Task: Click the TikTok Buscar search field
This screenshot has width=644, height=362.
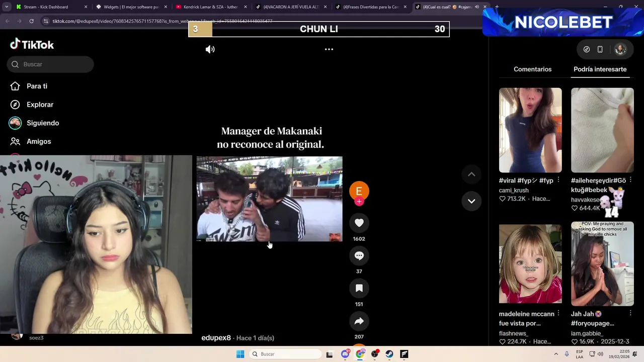Action: pos(50,64)
